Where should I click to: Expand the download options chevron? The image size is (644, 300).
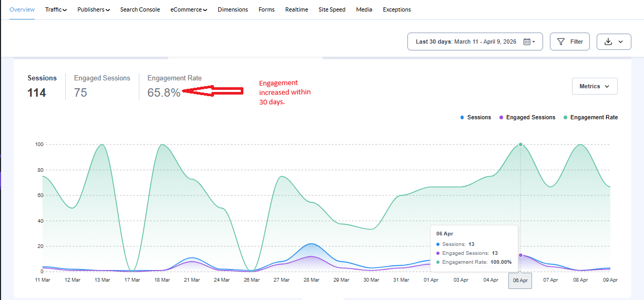(x=621, y=42)
